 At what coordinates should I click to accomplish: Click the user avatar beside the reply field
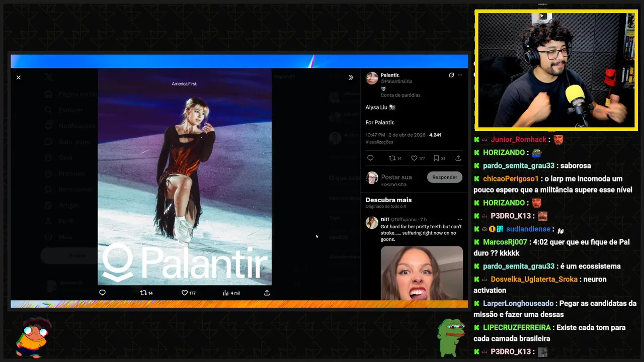[x=372, y=177]
